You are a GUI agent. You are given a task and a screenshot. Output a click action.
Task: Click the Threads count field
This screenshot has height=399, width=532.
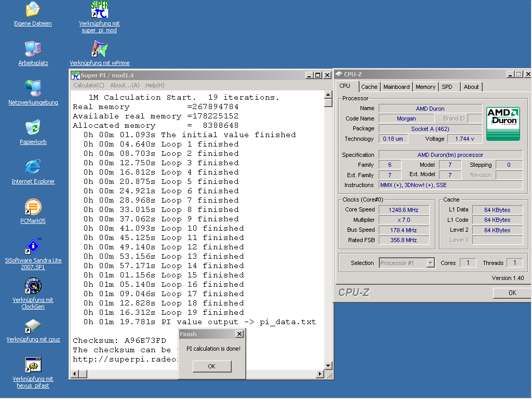(x=514, y=263)
